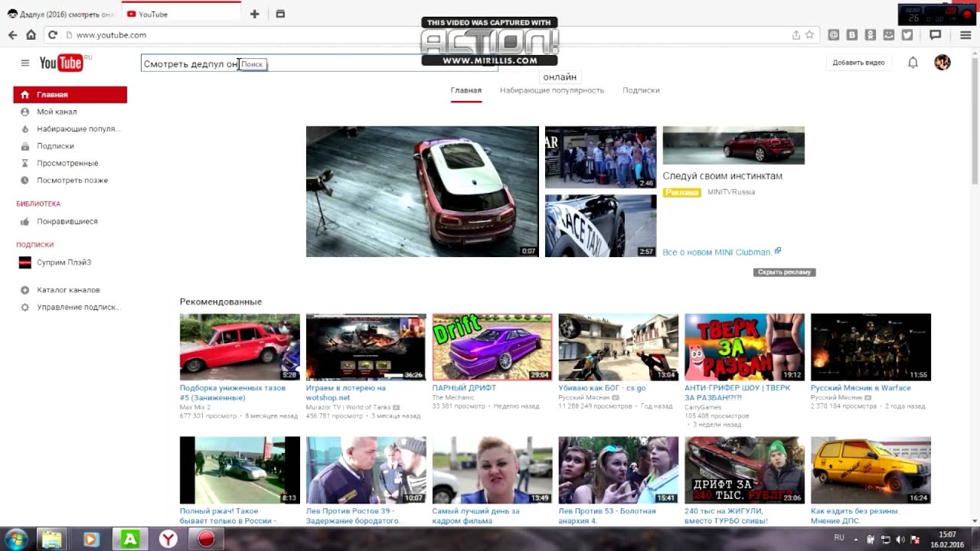Click into the YouTube search field
The image size is (980, 551).
tap(319, 64)
